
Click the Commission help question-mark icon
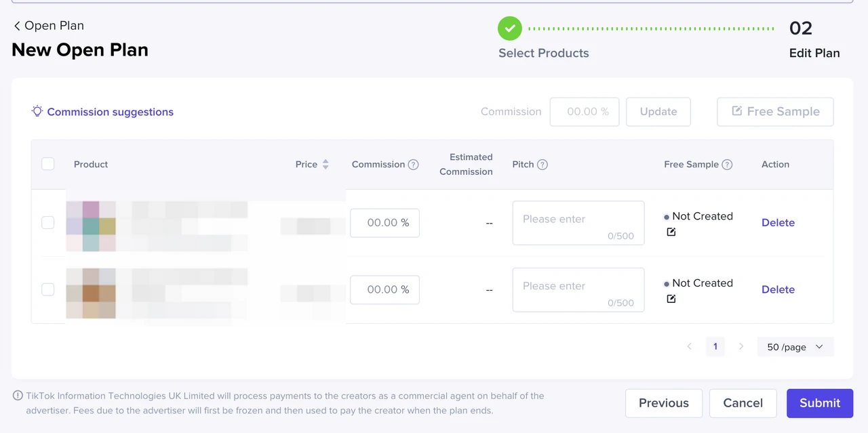[x=413, y=165]
